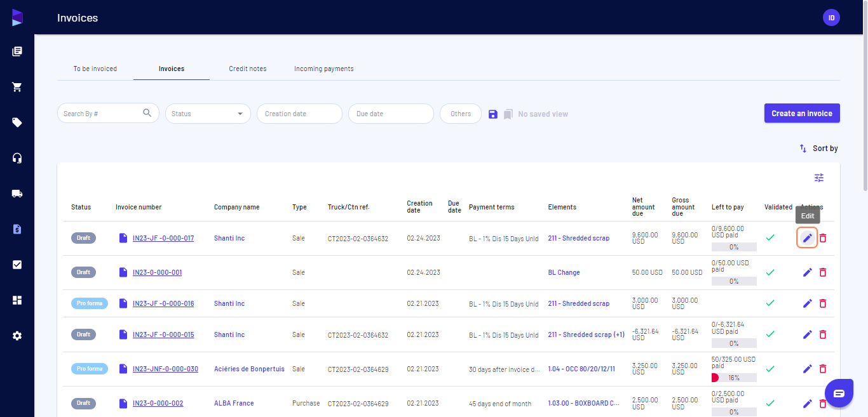The image size is (868, 417).
Task: Click the page vertical scrollbar
Action: [x=865, y=95]
